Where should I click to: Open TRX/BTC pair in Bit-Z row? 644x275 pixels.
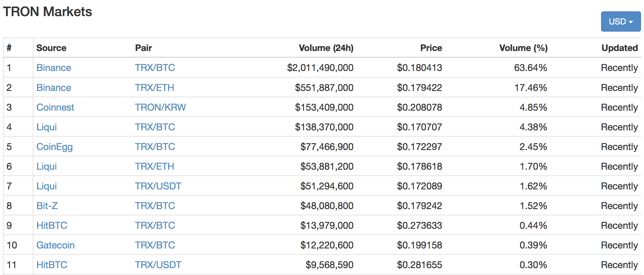(x=155, y=206)
